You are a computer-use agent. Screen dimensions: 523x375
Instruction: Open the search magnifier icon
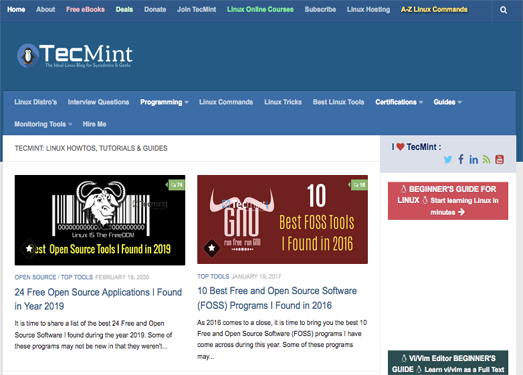point(503,10)
